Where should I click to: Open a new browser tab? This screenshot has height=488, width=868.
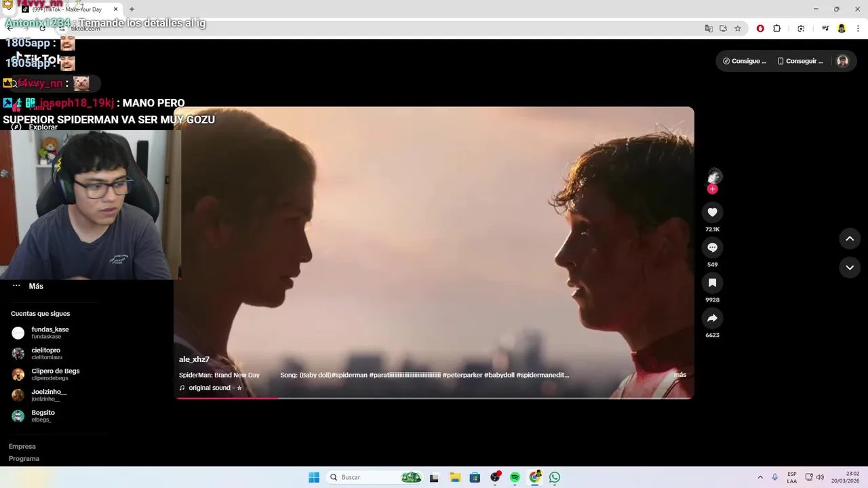click(x=132, y=9)
